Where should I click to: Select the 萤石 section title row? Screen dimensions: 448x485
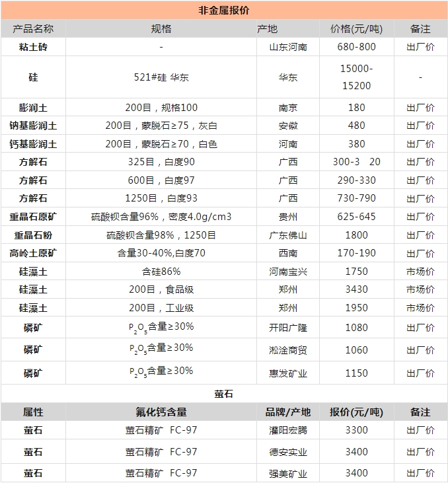tap(224, 394)
